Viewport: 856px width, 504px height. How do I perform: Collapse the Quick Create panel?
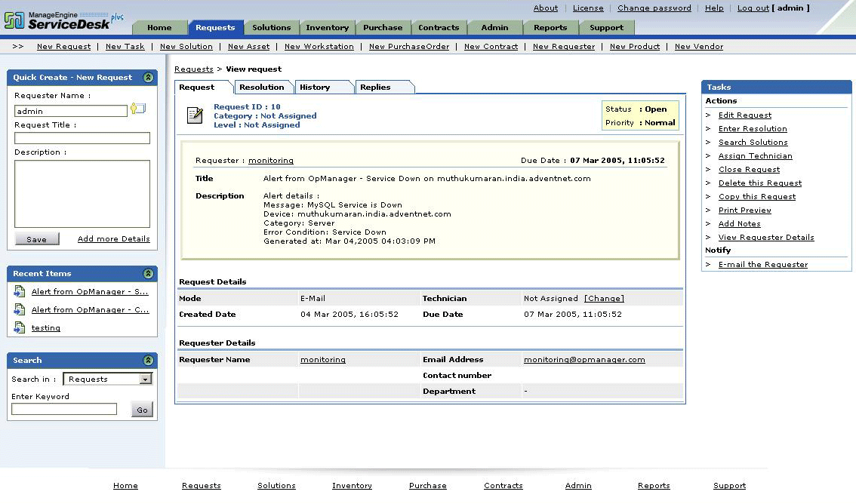[x=148, y=78]
